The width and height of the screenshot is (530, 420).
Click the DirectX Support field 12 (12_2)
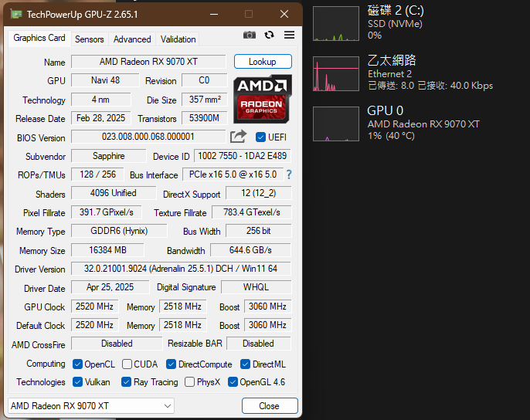pyautogui.click(x=258, y=193)
